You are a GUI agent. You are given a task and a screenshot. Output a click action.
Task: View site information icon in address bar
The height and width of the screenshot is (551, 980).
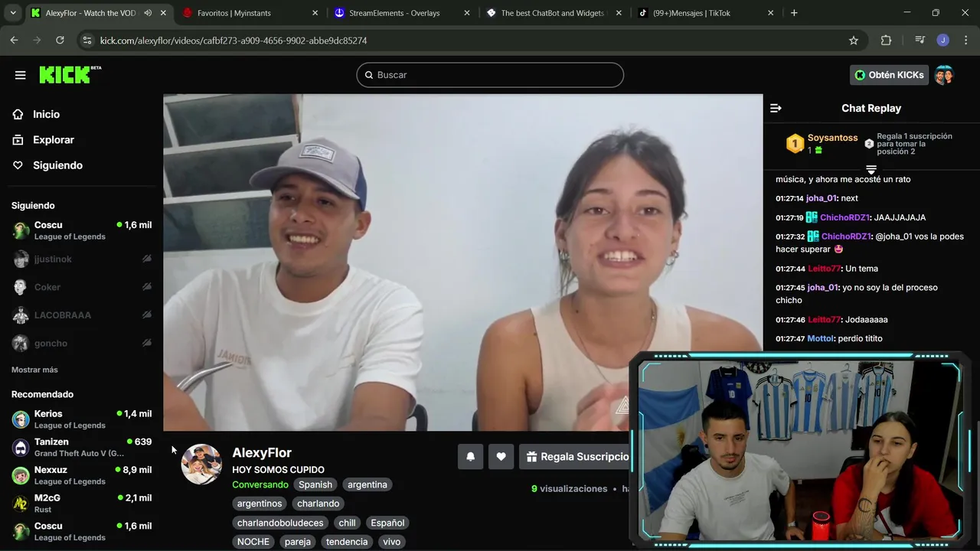[x=87, y=41]
